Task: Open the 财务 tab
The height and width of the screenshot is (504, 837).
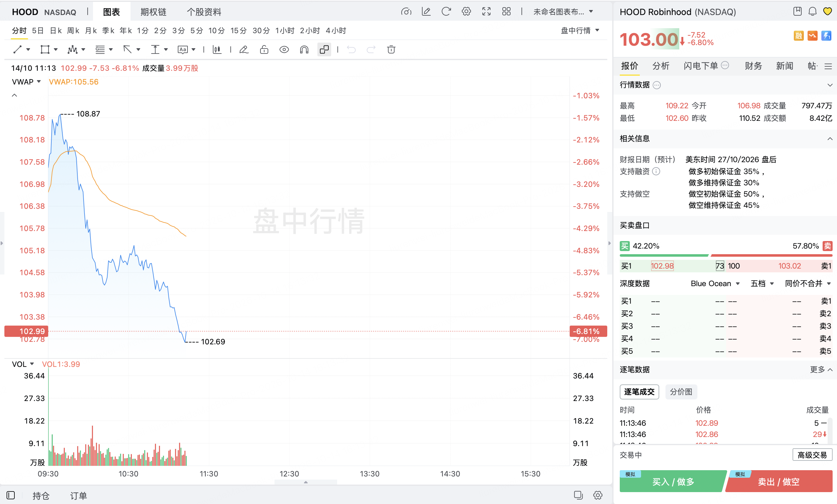Action: click(753, 66)
